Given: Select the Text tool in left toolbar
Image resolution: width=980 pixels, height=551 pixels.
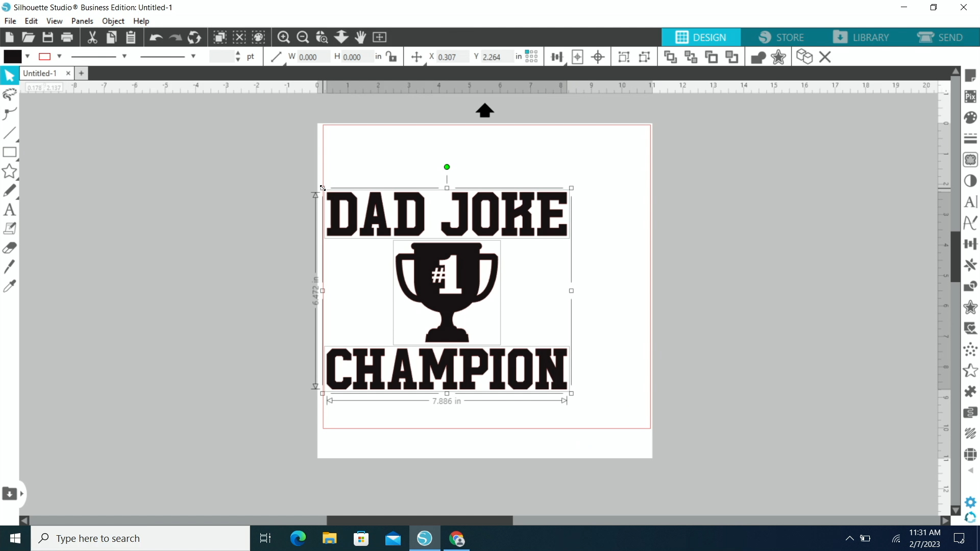Looking at the screenshot, I should tap(9, 210).
